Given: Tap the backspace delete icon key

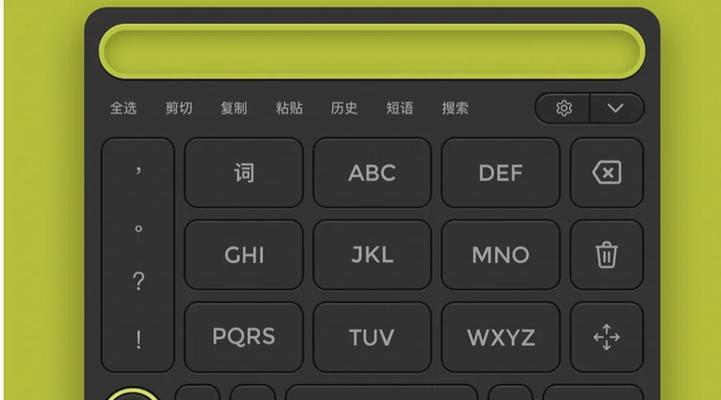Looking at the screenshot, I should (x=607, y=173).
